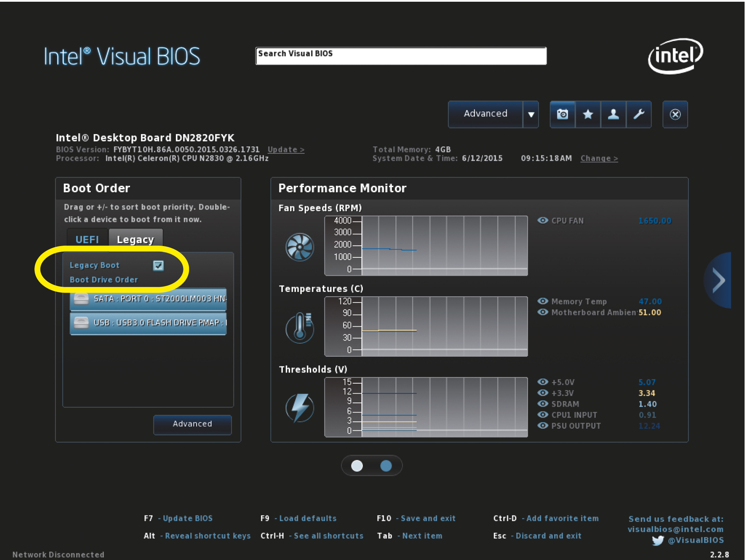The height and width of the screenshot is (560, 747).
Task: Click the Search Visual BIOS field
Action: (401, 56)
